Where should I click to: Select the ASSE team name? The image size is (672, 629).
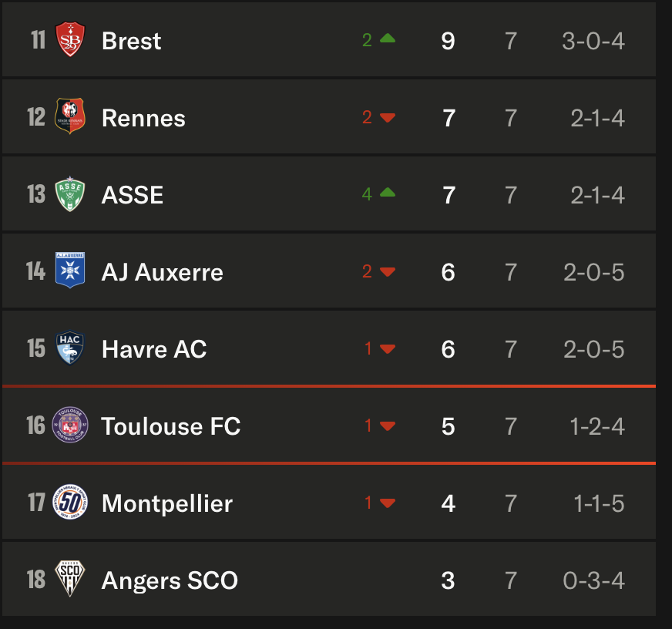[x=133, y=195]
